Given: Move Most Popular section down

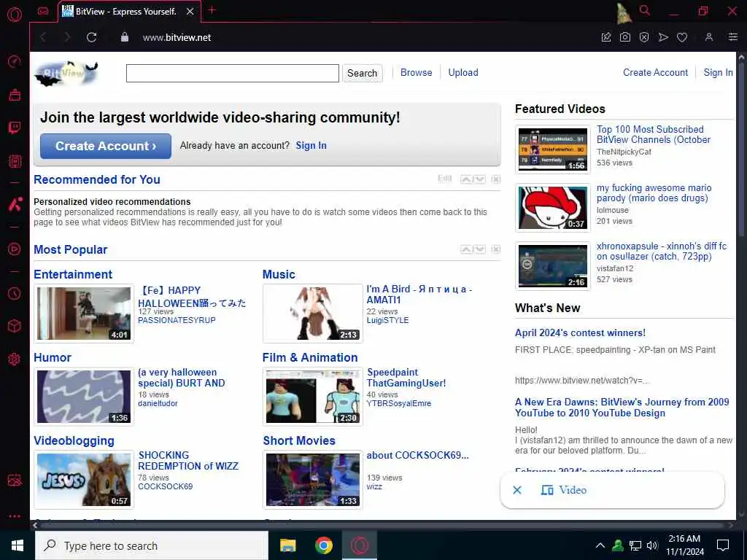Looking at the screenshot, I should tap(479, 249).
